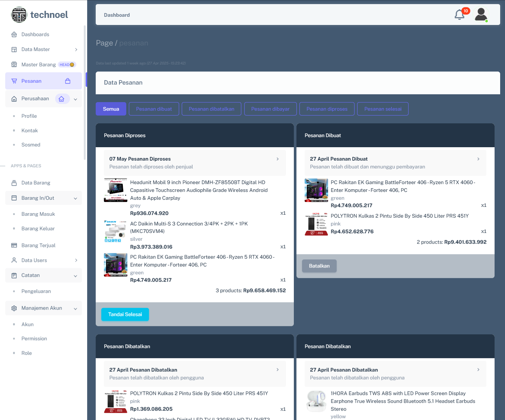This screenshot has width=505, height=420.
Task: Click the Pioneer headunit product thumbnail
Action: pyautogui.click(x=115, y=190)
